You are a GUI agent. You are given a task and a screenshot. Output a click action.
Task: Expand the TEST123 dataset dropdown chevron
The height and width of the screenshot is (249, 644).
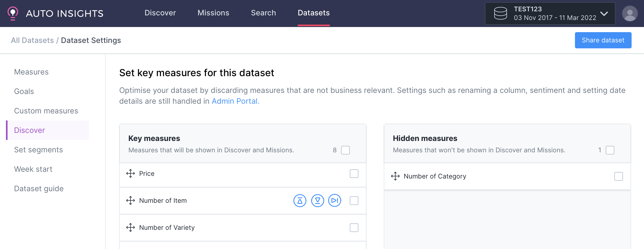(x=604, y=14)
